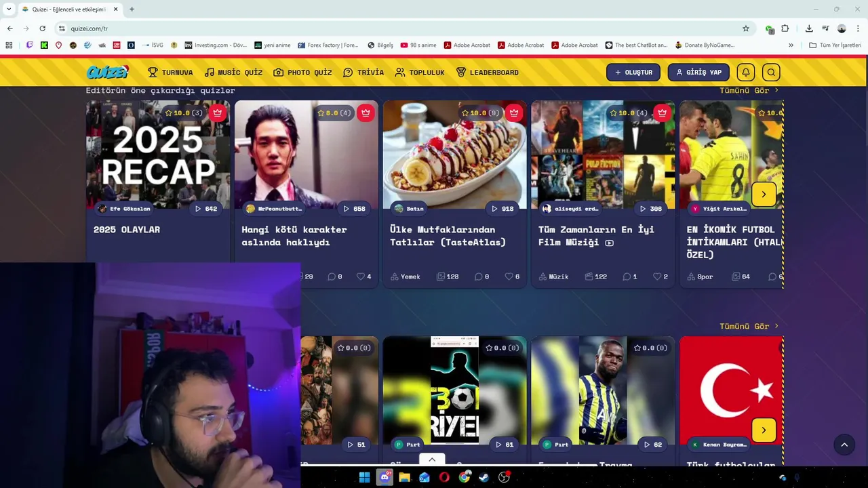This screenshot has height=488, width=868.
Task: Click rating 10.0 (4) on film music card
Action: 628,113
